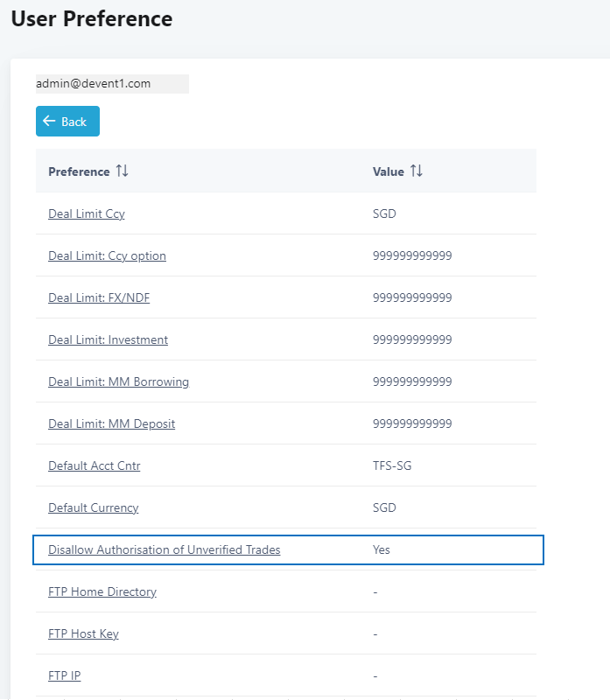Click the TFS-SG value cell
The width and height of the screenshot is (610, 700).
click(x=391, y=465)
